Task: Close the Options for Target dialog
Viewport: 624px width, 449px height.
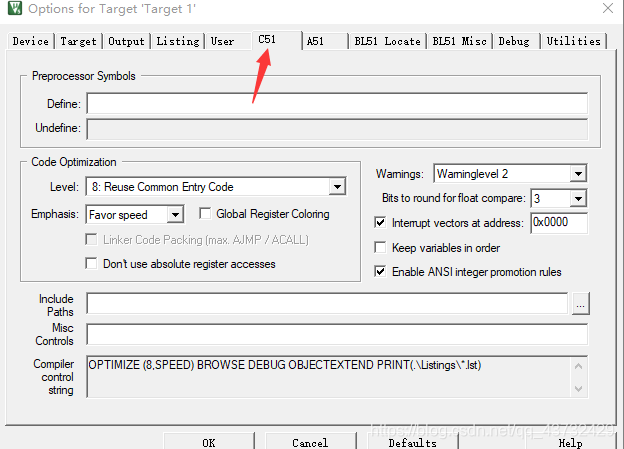Action: pyautogui.click(x=608, y=8)
